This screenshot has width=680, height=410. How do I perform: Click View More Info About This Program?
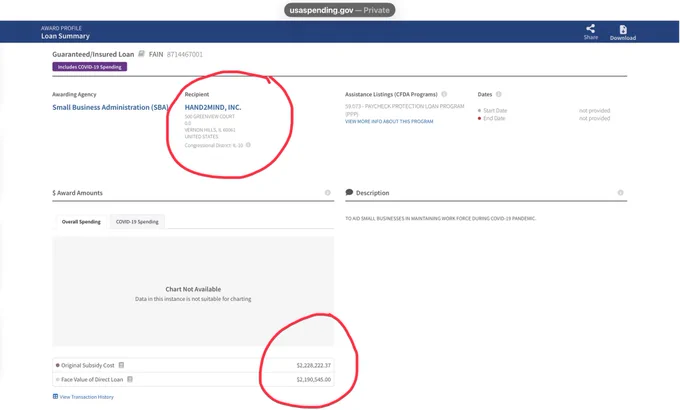tap(389, 121)
